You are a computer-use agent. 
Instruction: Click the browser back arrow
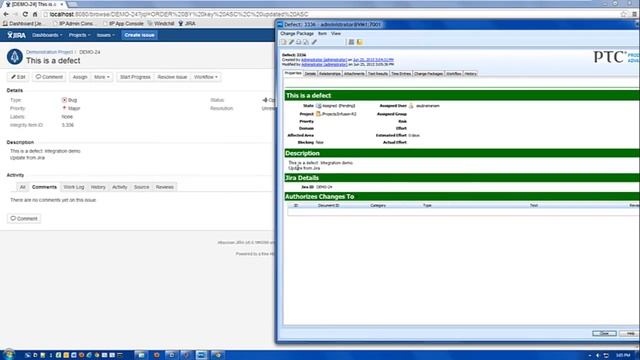pyautogui.click(x=6, y=14)
